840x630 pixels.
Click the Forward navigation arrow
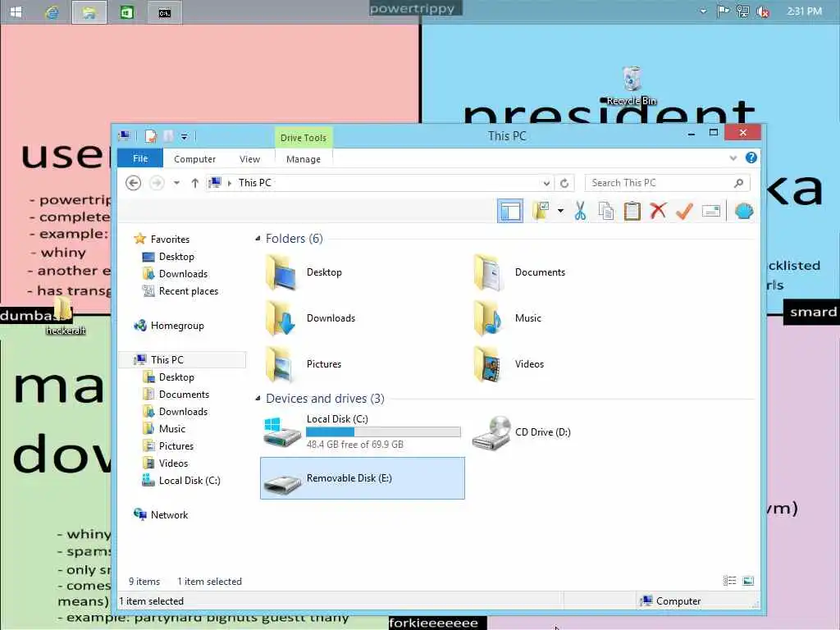point(157,183)
